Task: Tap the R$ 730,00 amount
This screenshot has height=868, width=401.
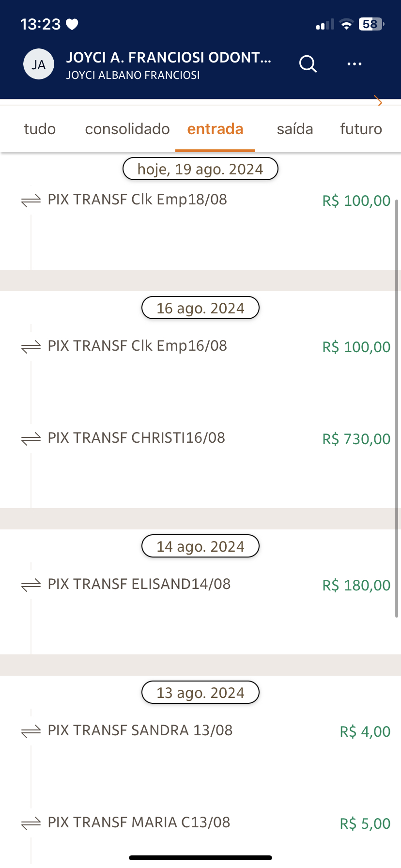Action: pyautogui.click(x=356, y=439)
